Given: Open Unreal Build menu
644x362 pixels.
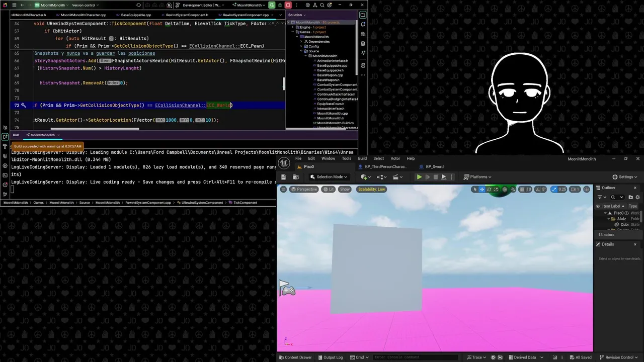Looking at the screenshot, I should pyautogui.click(x=362, y=158).
